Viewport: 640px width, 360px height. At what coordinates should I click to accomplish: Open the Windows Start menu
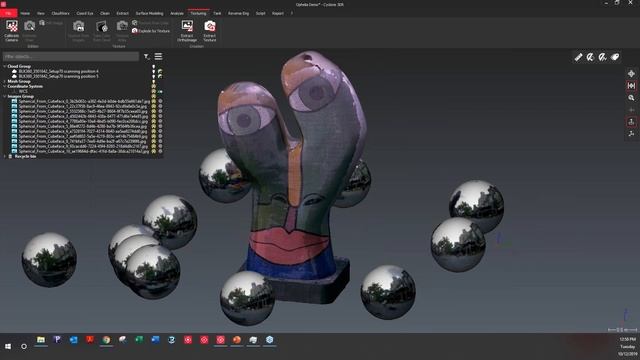tap(8, 346)
